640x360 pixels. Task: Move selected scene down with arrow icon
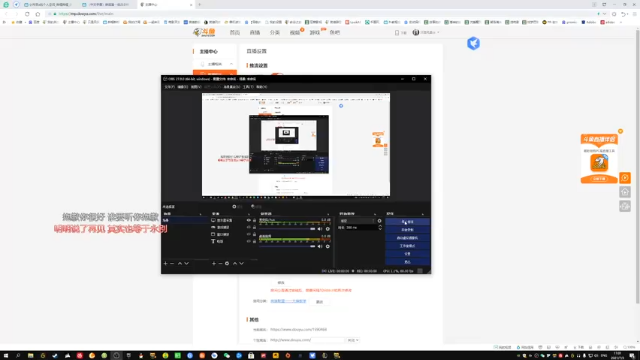click(x=187, y=264)
